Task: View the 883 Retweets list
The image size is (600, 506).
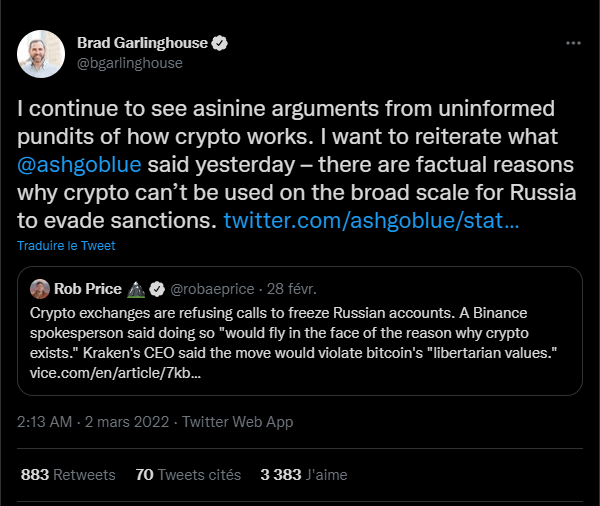Action: click(68, 475)
